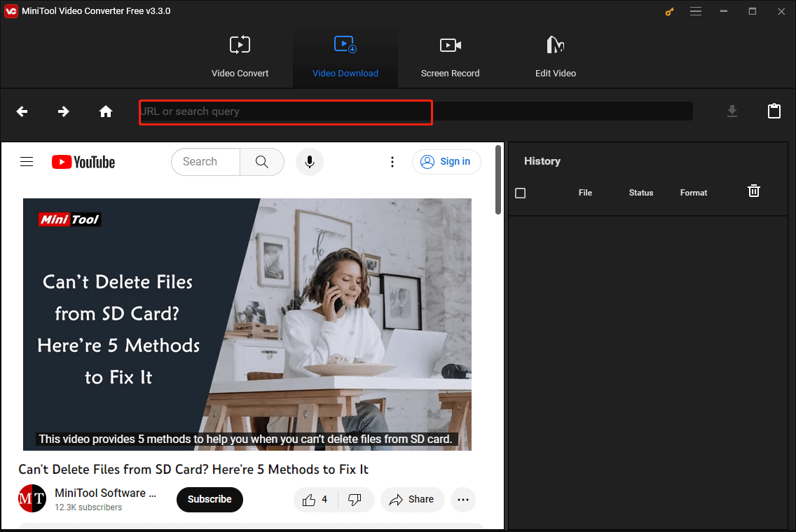The image size is (796, 532).
Task: Subscribe to the MiniTool Software channel
Action: pyautogui.click(x=210, y=500)
